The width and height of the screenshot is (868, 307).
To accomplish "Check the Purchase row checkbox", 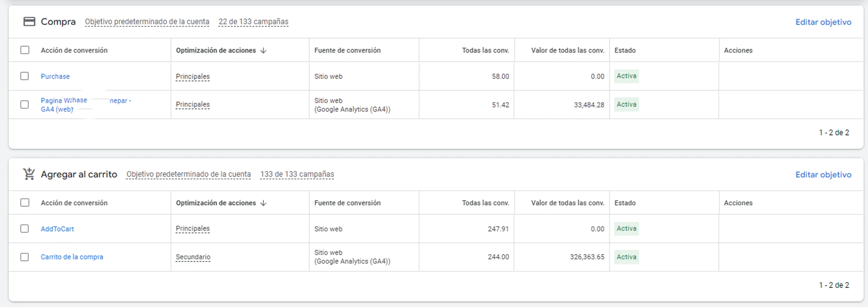I will coord(25,76).
